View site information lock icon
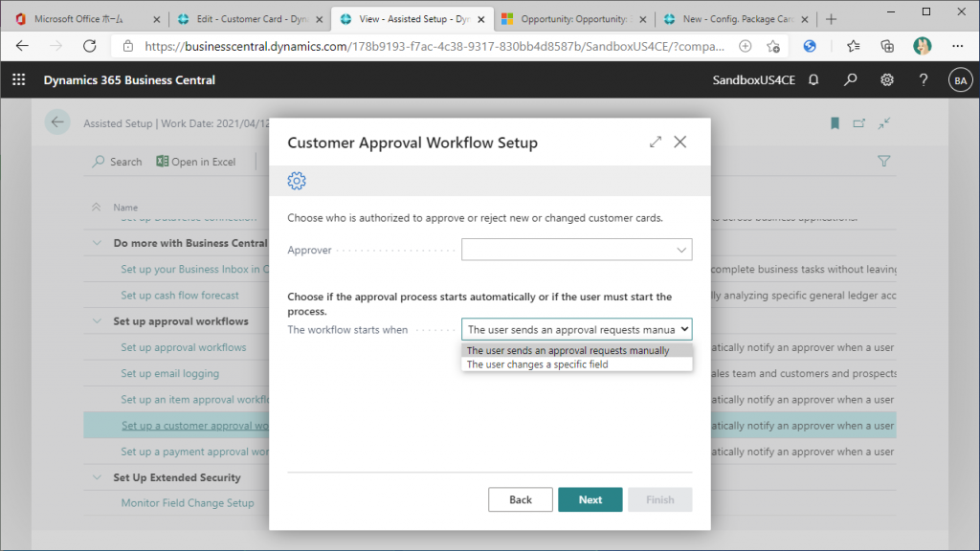Image resolution: width=980 pixels, height=551 pixels. [128, 46]
